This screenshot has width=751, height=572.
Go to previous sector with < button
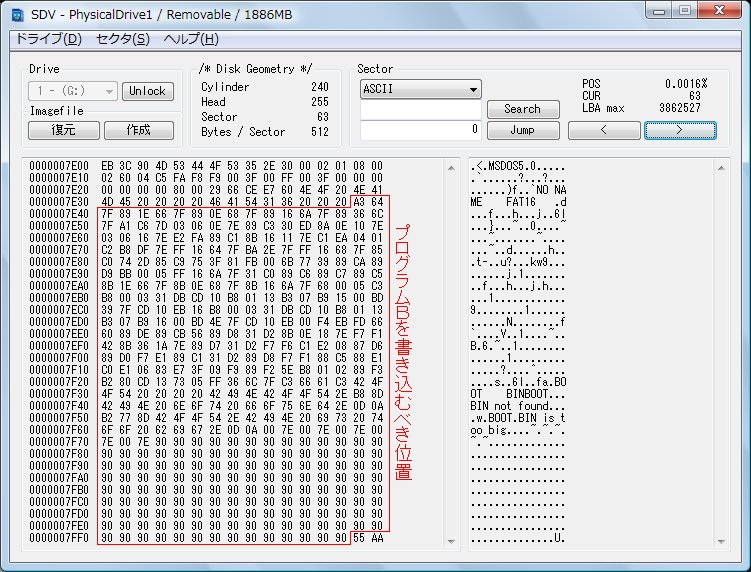(x=603, y=130)
